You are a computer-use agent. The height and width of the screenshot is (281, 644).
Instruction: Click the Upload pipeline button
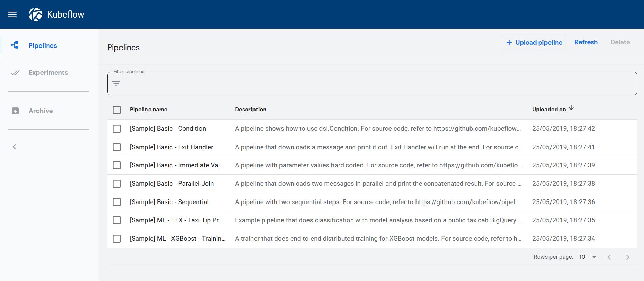534,43
